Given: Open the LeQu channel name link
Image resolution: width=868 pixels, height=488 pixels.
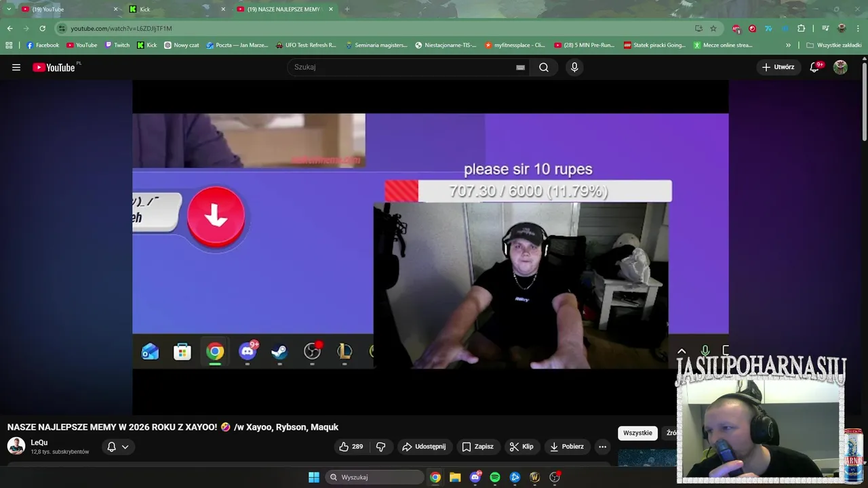Looking at the screenshot, I should [x=39, y=443].
